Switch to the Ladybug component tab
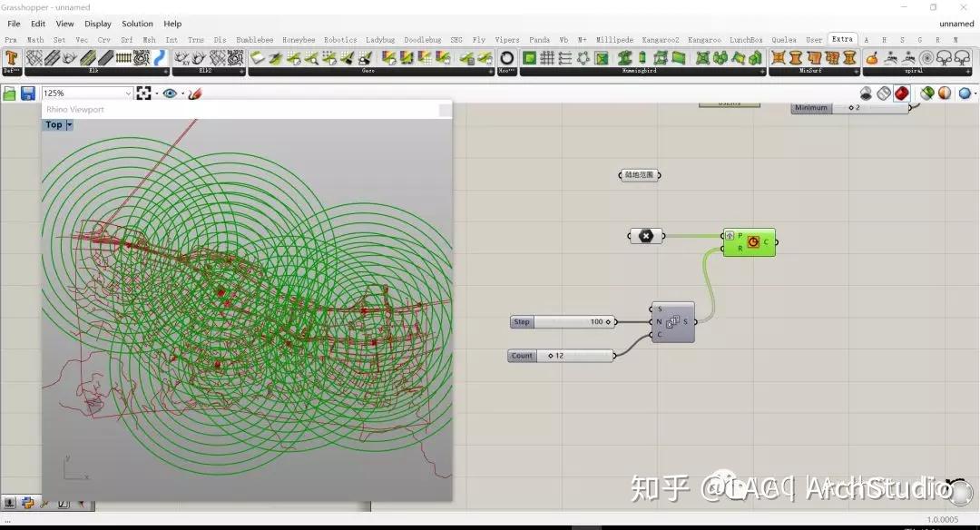This screenshot has width=980, height=530. click(380, 39)
